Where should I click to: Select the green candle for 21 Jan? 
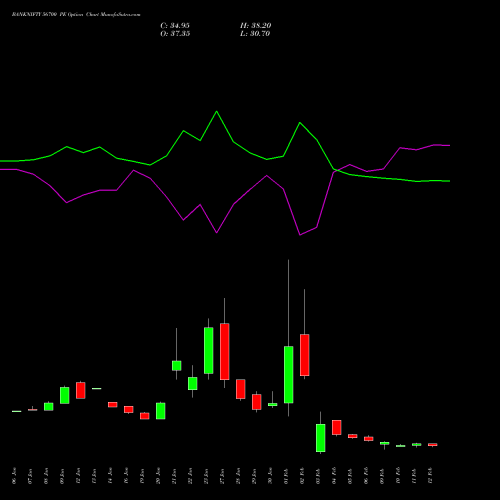pos(177,365)
